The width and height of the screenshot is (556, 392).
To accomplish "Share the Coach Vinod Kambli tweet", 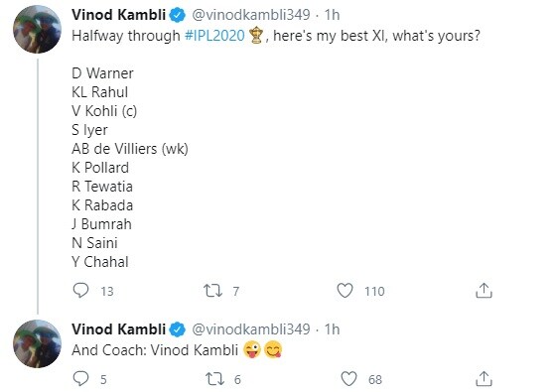I will [484, 378].
